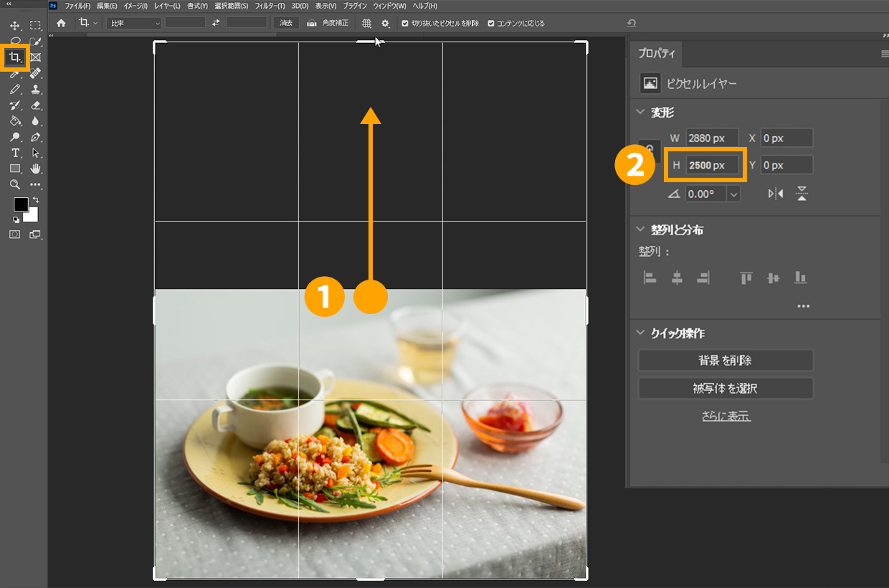This screenshot has height=588, width=889.
Task: Collapse the tools panel double arrows
Action: (x=9, y=4)
